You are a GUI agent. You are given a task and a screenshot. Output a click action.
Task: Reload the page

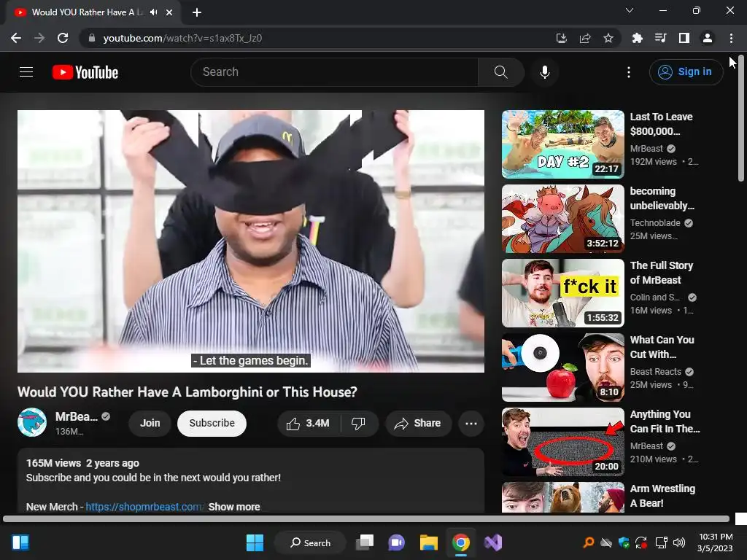[63, 38]
